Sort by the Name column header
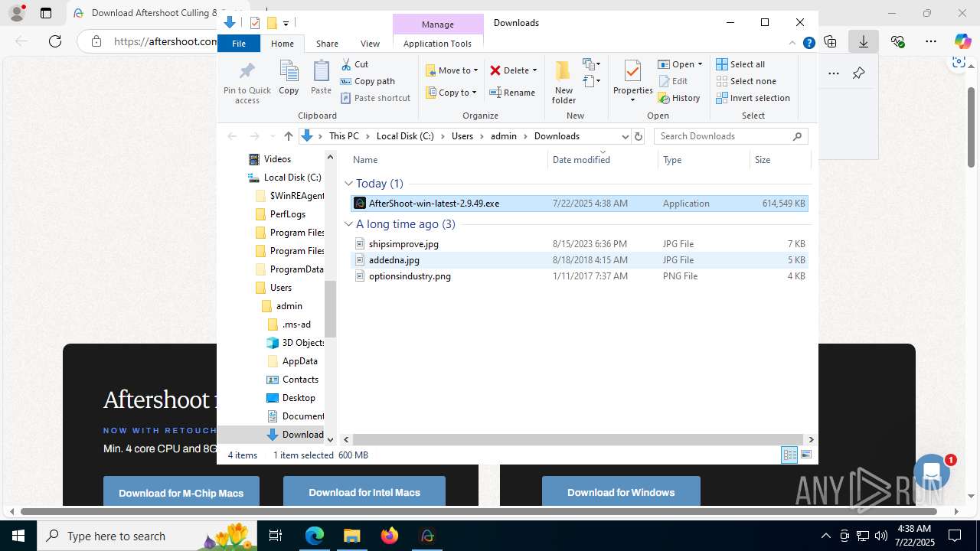Image resolution: width=980 pixels, height=551 pixels. [x=448, y=160]
